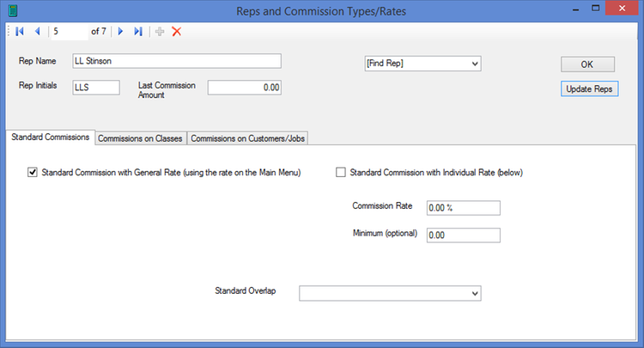Click the Update Reps button

click(589, 89)
